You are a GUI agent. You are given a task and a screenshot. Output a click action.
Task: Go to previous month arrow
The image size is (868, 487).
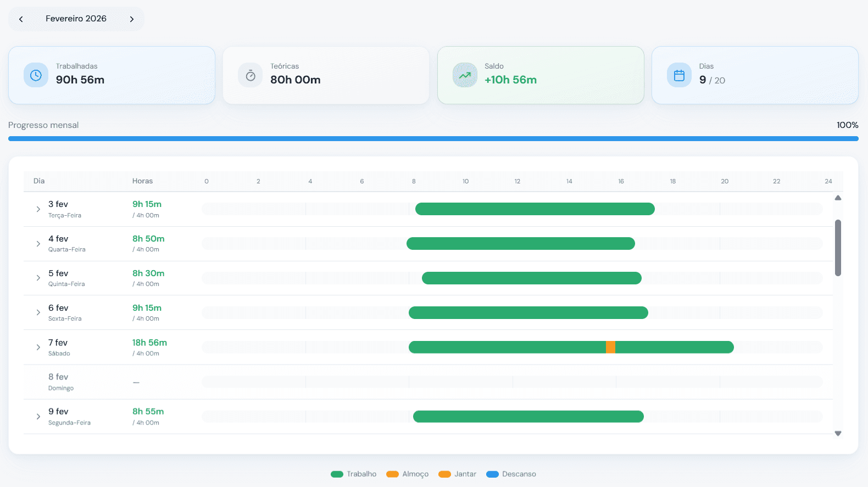(x=21, y=19)
